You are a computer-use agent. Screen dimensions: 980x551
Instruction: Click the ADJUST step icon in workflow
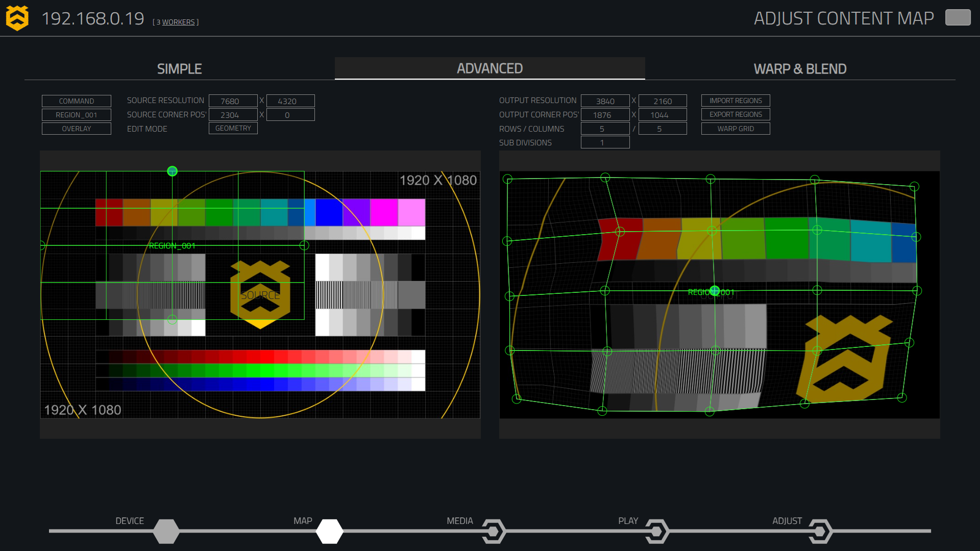820,531
